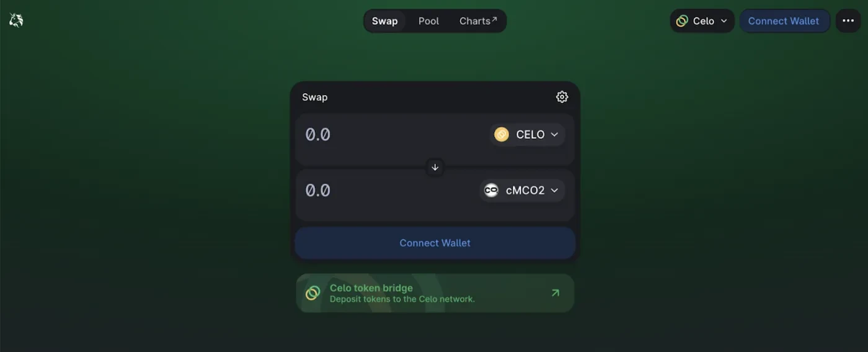Select the Swap tab

(x=384, y=21)
